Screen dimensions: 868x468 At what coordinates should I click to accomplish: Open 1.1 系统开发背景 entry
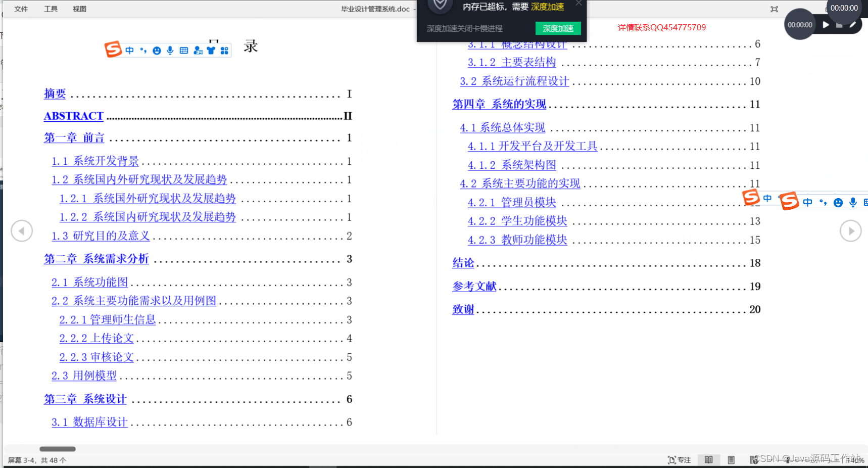[95, 161]
